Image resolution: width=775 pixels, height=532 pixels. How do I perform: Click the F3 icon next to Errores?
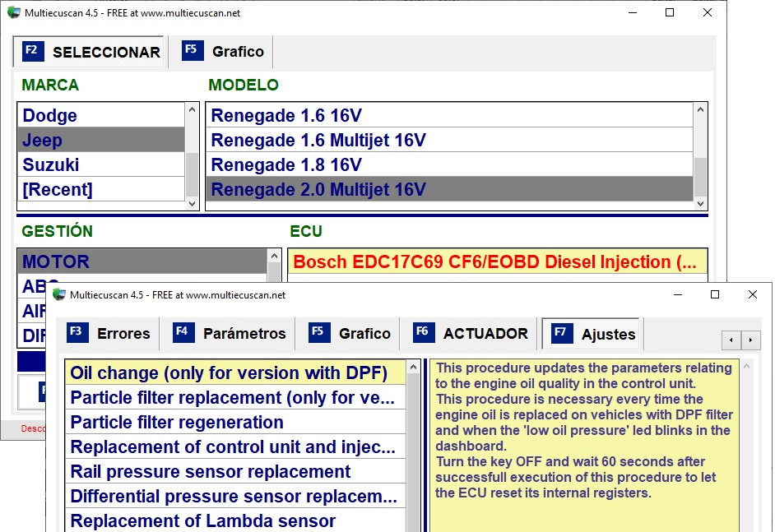77,332
